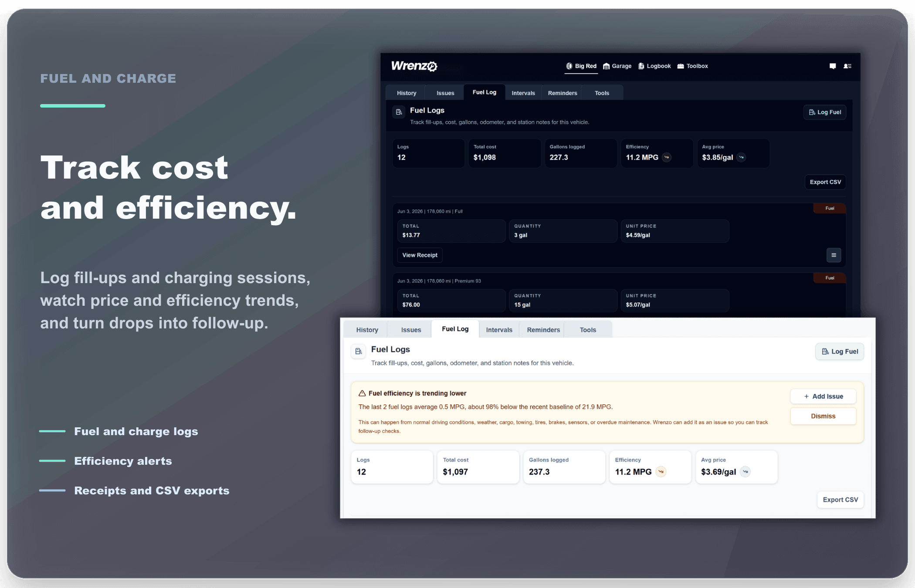Screen dimensions: 915x588
Task: Click the price trend icon next to $3.85/gal
Action: pyautogui.click(x=742, y=157)
